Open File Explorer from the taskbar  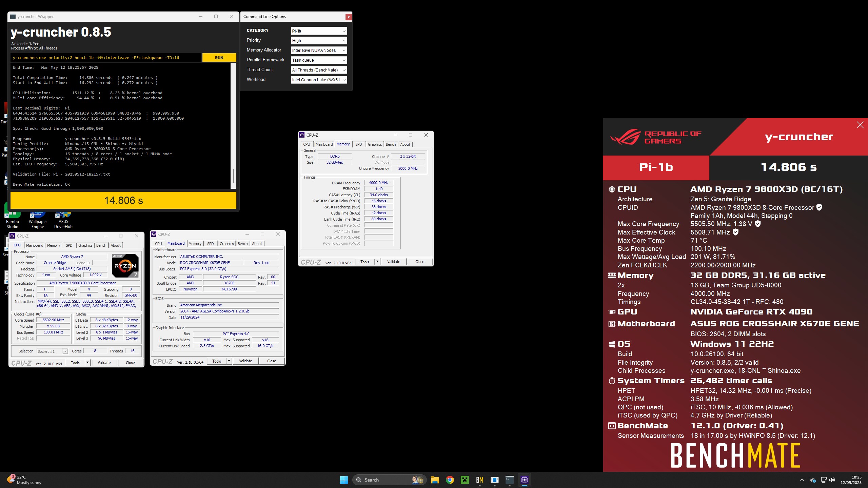click(435, 480)
